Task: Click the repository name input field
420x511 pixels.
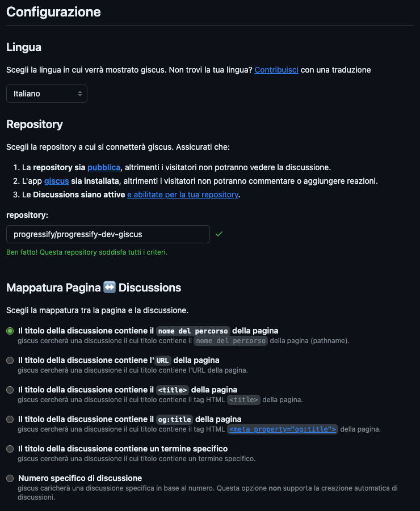Action: (108, 234)
